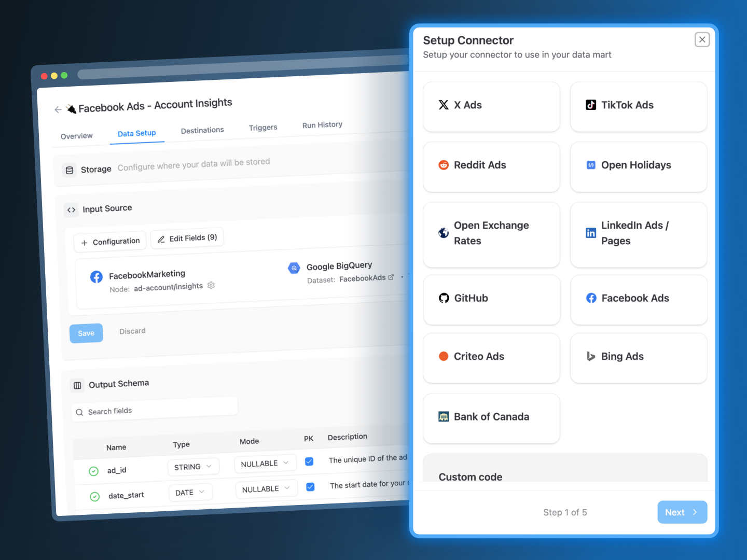This screenshot has height=560, width=747.
Task: Click the LinkedIn logo on LinkedIn Ads / Pages
Action: coord(591,233)
